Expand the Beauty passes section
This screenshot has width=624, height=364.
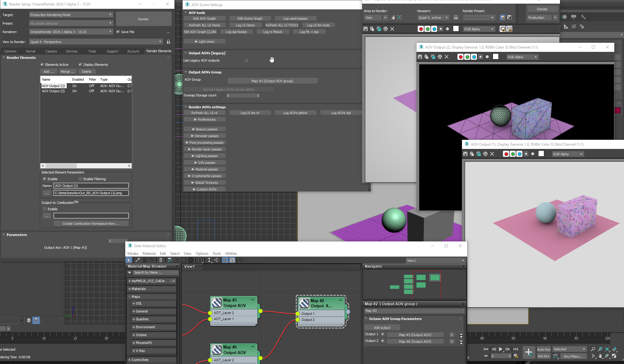pos(205,129)
